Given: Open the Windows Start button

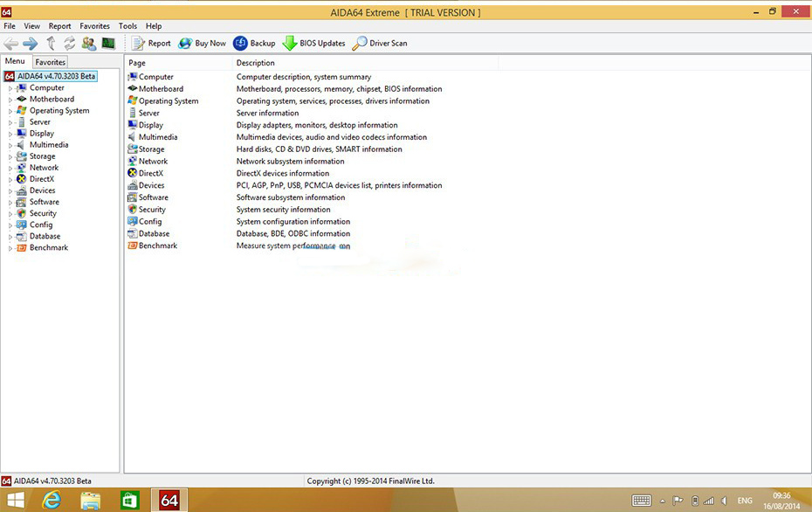Looking at the screenshot, I should (16, 500).
